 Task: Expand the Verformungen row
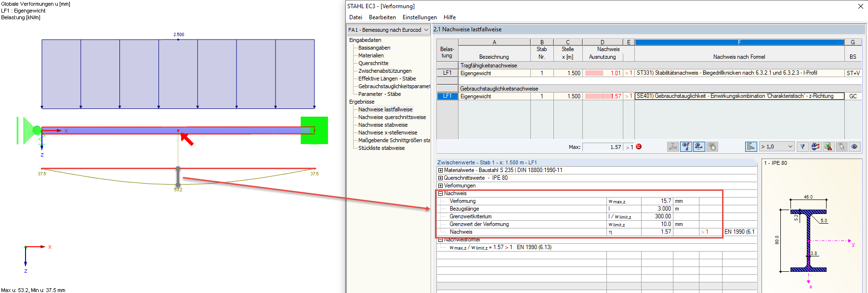440,186
